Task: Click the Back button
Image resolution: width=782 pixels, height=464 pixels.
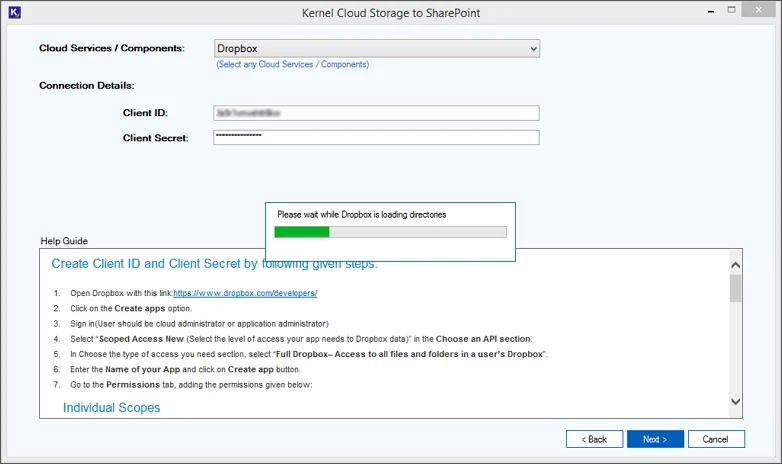Action: (x=594, y=439)
